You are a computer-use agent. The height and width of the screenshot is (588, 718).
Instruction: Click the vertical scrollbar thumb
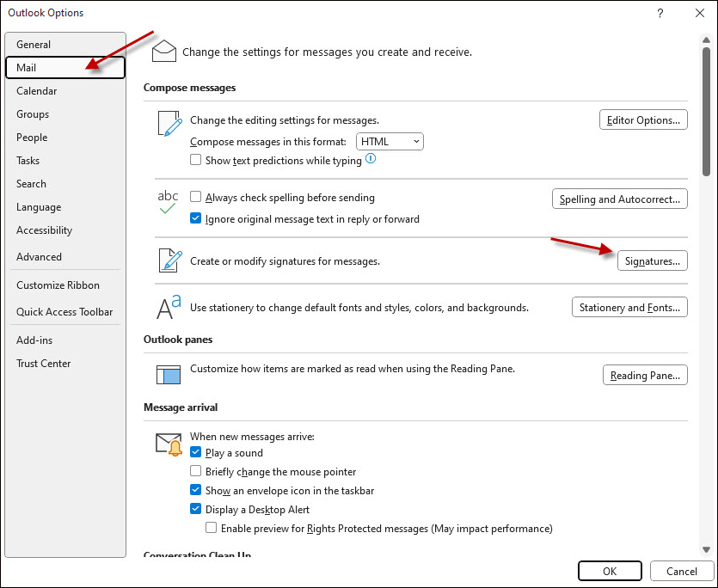(x=706, y=111)
